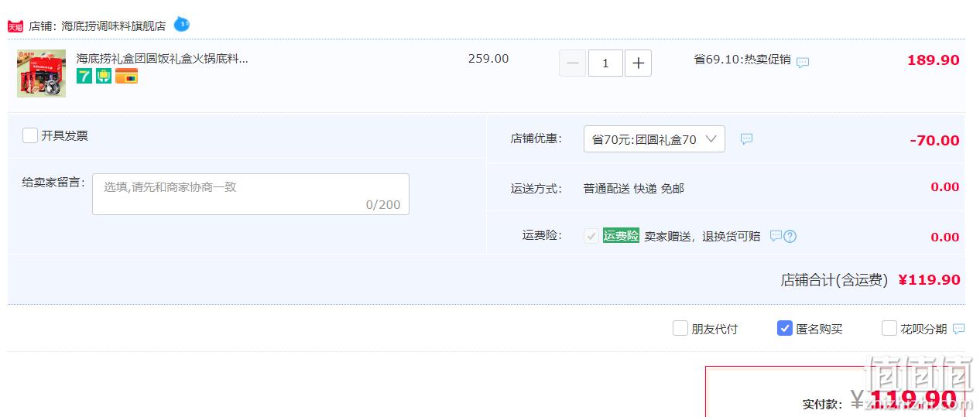The height and width of the screenshot is (417, 980).
Task: Click the message to seller text box
Action: click(x=251, y=194)
